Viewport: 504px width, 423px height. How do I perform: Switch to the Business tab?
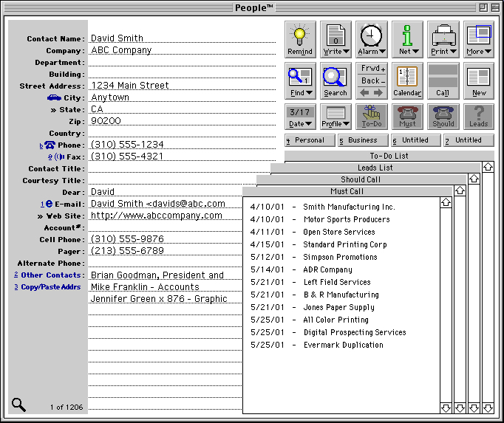[x=363, y=140]
